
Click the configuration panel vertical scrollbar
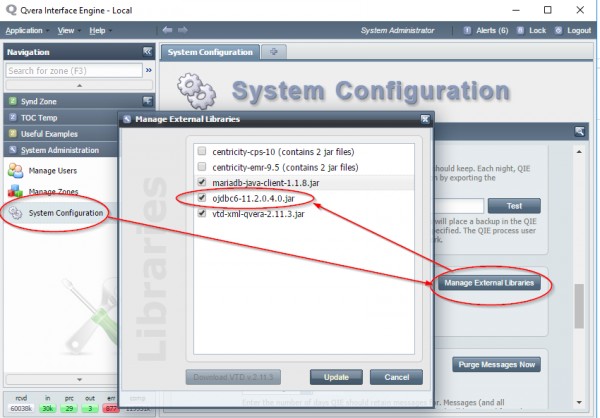[578, 305]
